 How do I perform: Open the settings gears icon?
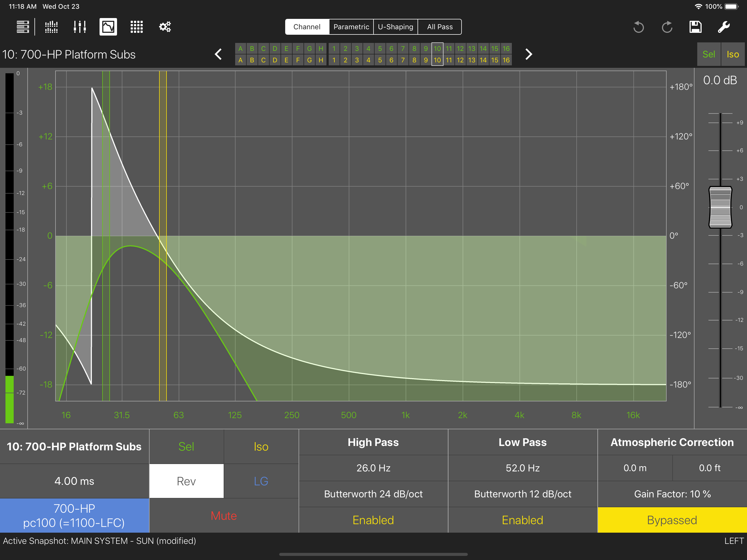(165, 27)
